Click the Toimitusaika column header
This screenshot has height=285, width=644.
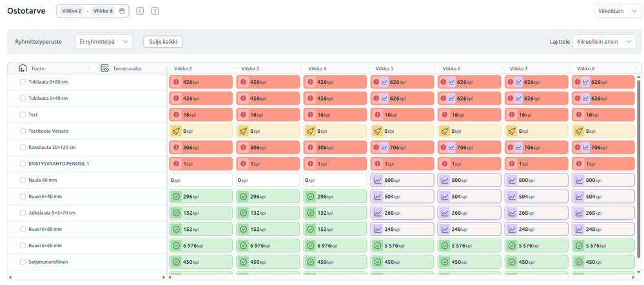tap(128, 68)
